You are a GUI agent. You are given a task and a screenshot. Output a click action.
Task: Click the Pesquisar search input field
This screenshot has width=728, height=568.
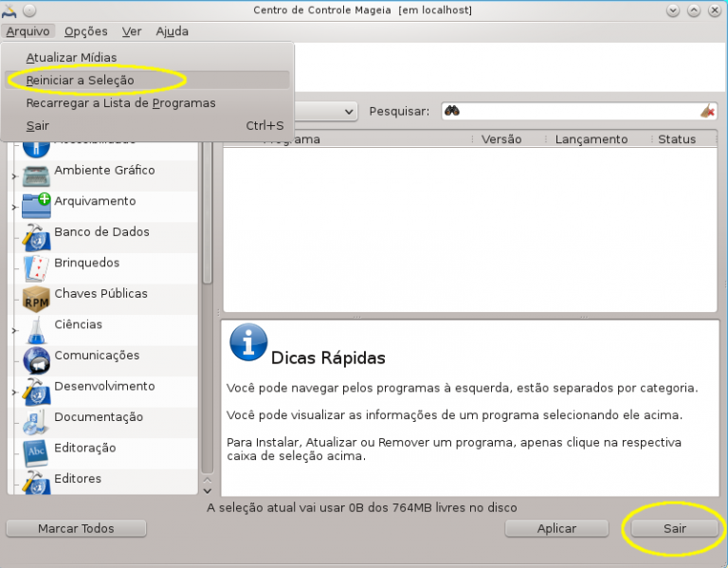pos(579,111)
